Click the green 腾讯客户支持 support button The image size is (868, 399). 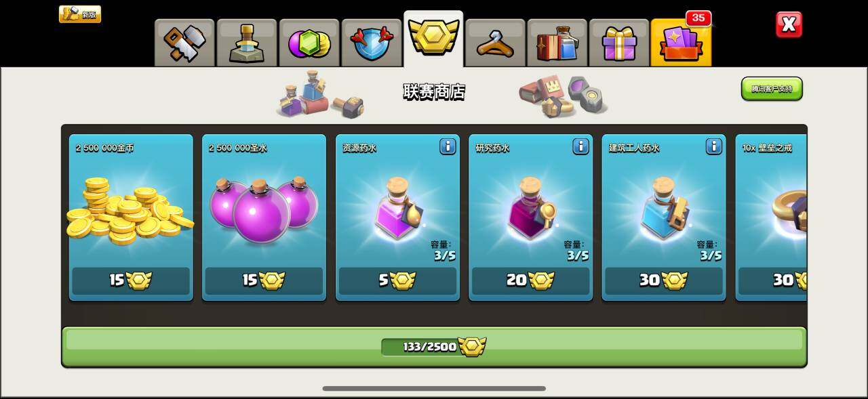click(x=772, y=89)
